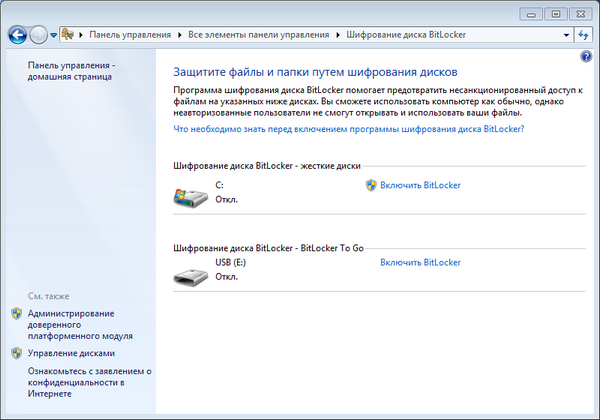Open Управление дисками link
Screen dimensions: 600x420
coord(71,353)
